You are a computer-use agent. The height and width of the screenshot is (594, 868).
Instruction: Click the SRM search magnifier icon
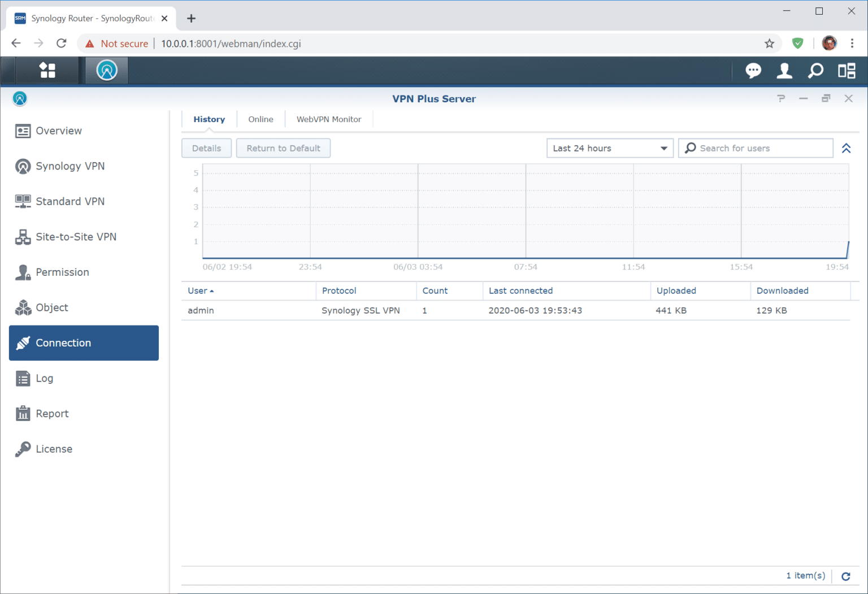coord(815,71)
